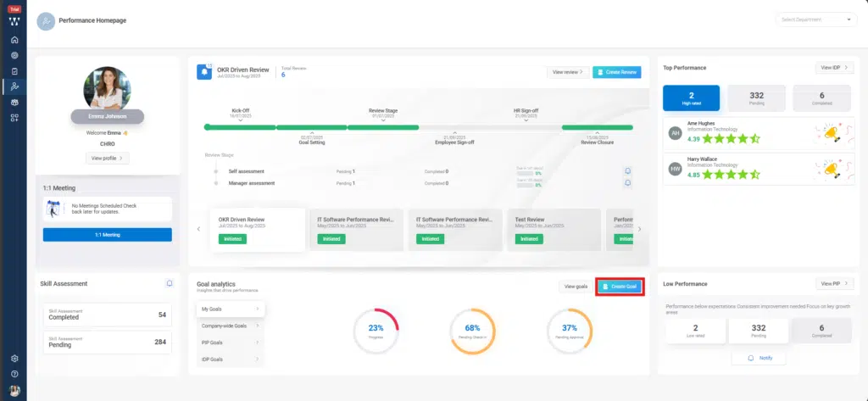
Task: Select 332 Pending in Top Performance
Action: pyautogui.click(x=756, y=98)
